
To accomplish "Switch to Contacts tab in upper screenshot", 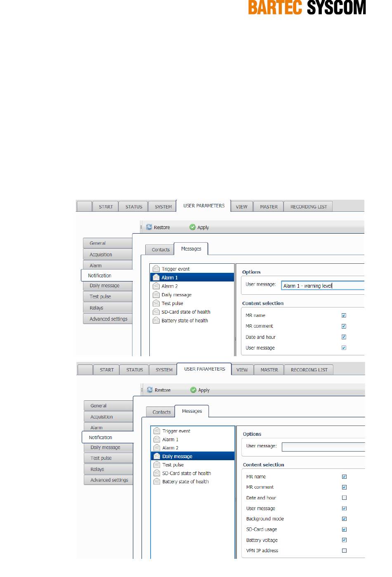I will [x=161, y=250].
